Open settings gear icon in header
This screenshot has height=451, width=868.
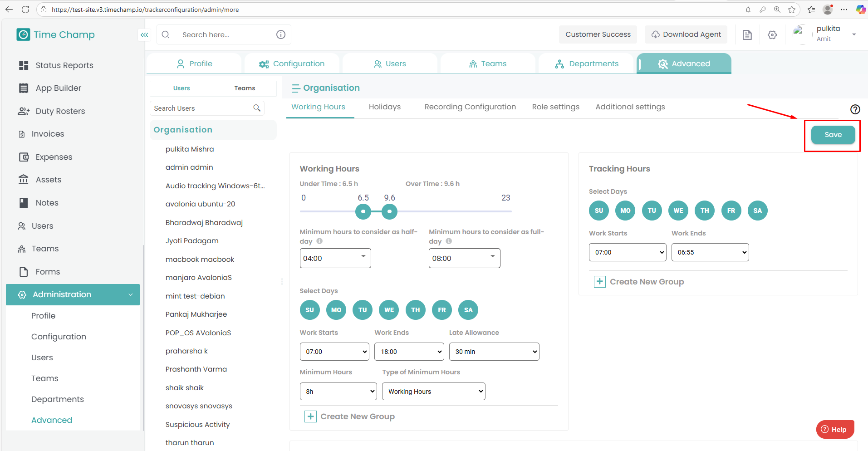772,35
